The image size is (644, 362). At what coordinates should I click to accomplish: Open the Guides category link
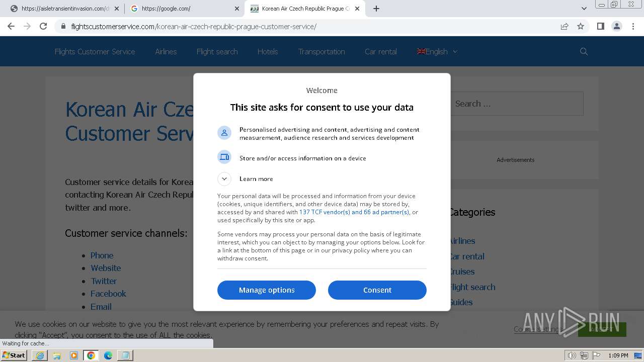tap(461, 302)
